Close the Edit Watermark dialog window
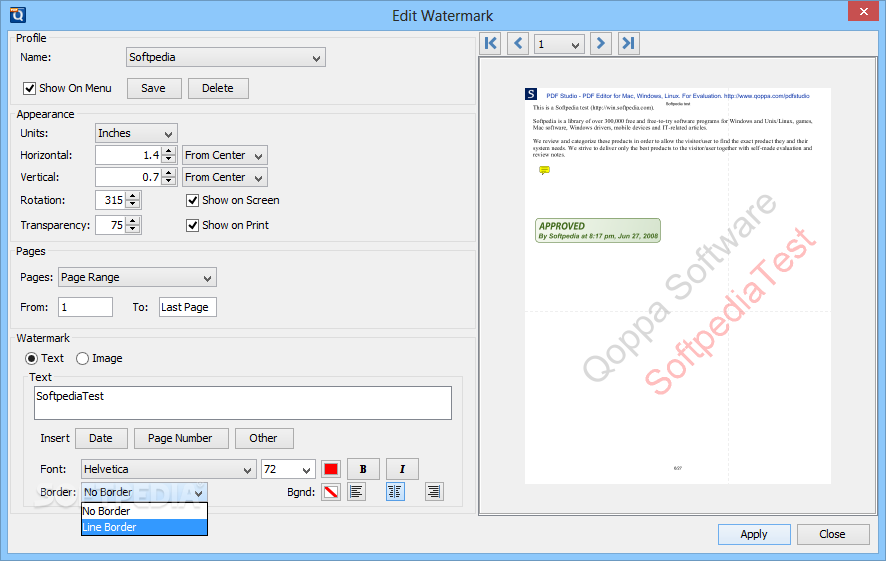The height and width of the screenshot is (561, 886). pyautogui.click(x=863, y=11)
